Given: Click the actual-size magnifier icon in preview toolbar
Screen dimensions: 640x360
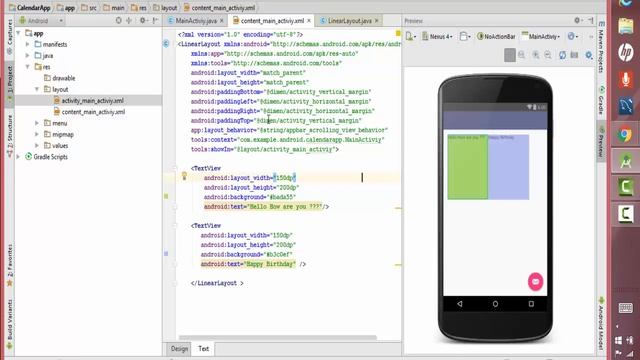Looking at the screenshot, I should (x=522, y=55).
